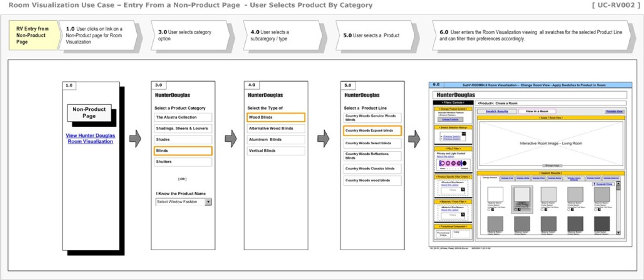Click the swatch results scrollbar down arrow
Viewport: 644px width, 280px height.
tap(618, 233)
